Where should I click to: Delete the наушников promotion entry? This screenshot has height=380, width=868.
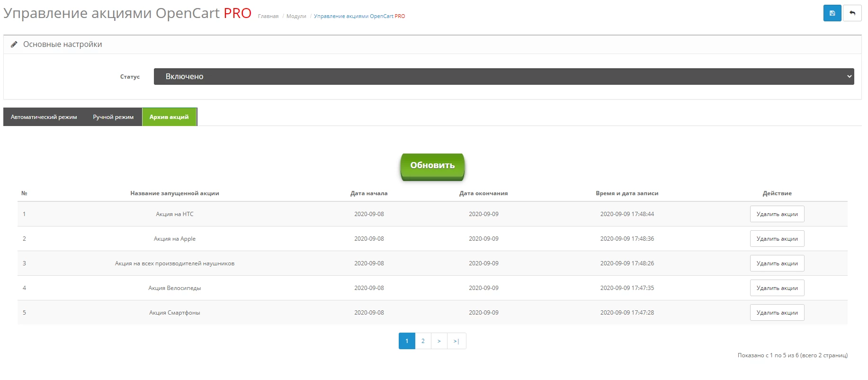(x=777, y=263)
